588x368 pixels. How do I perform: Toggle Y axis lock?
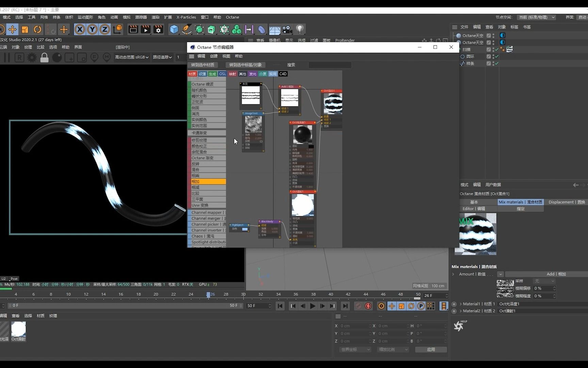[92, 30]
